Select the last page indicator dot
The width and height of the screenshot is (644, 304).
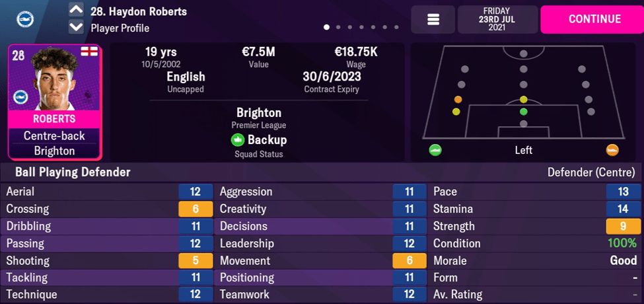click(x=396, y=28)
